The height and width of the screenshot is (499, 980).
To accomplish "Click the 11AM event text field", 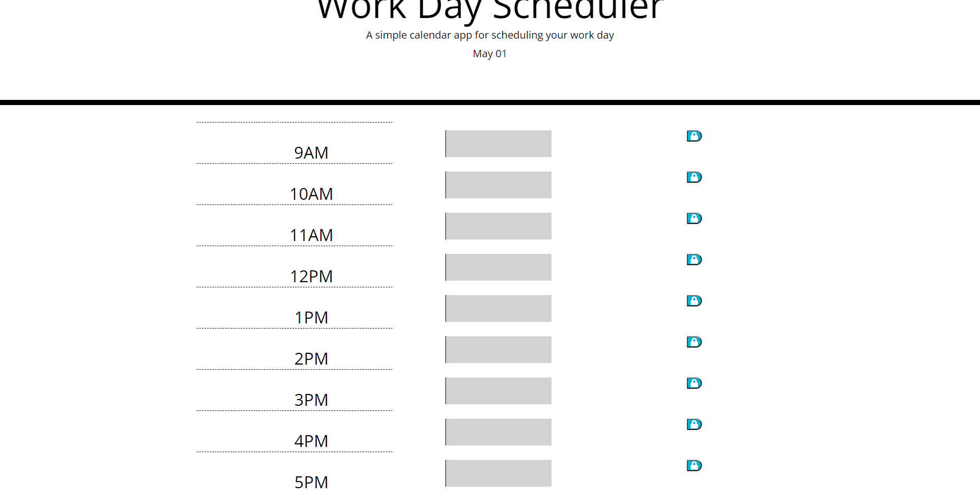I will click(x=498, y=226).
